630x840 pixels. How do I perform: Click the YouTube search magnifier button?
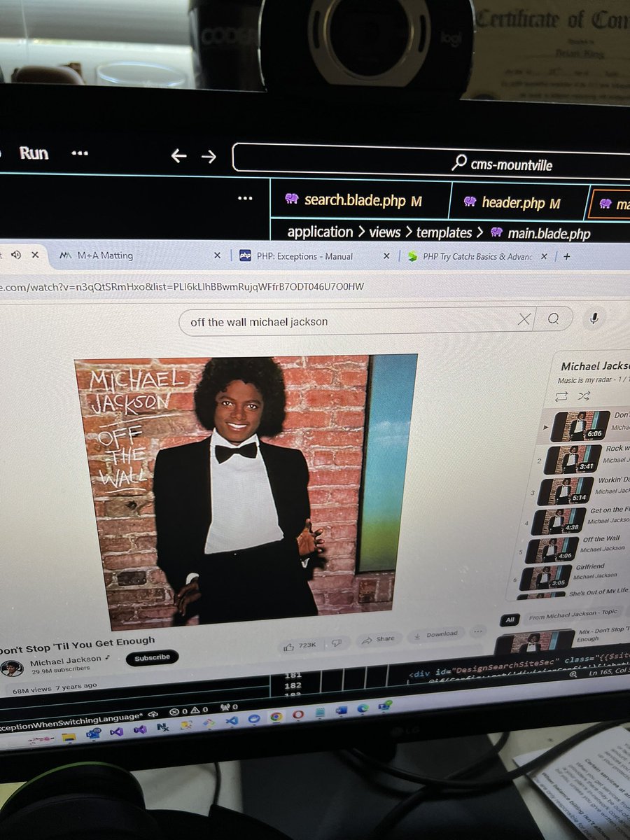pos(553,319)
